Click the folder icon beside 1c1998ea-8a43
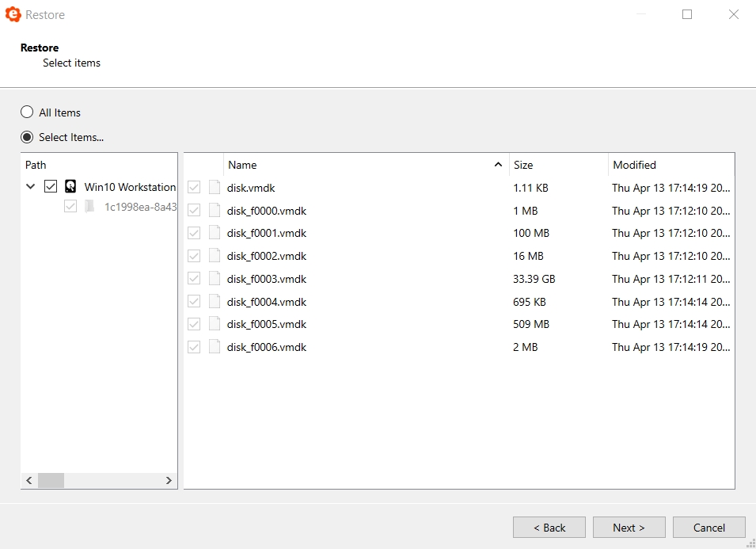This screenshot has width=756, height=549. (89, 207)
